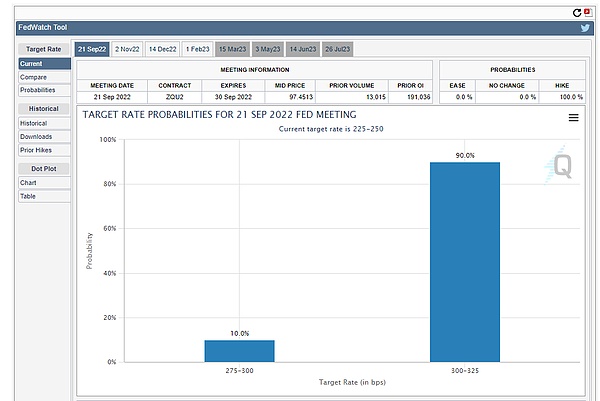
Task: Open the Twitter bird icon link
Action: tap(585, 28)
